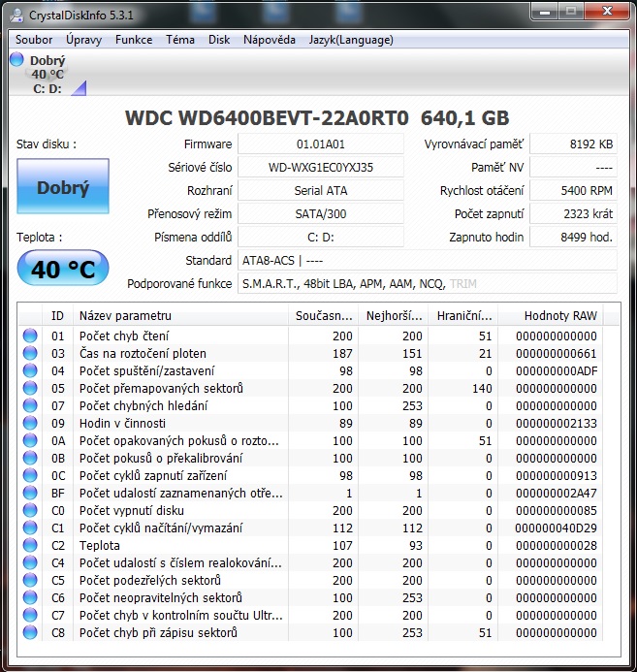Open the Téma menu
The width and height of the screenshot is (637, 672).
tap(180, 40)
